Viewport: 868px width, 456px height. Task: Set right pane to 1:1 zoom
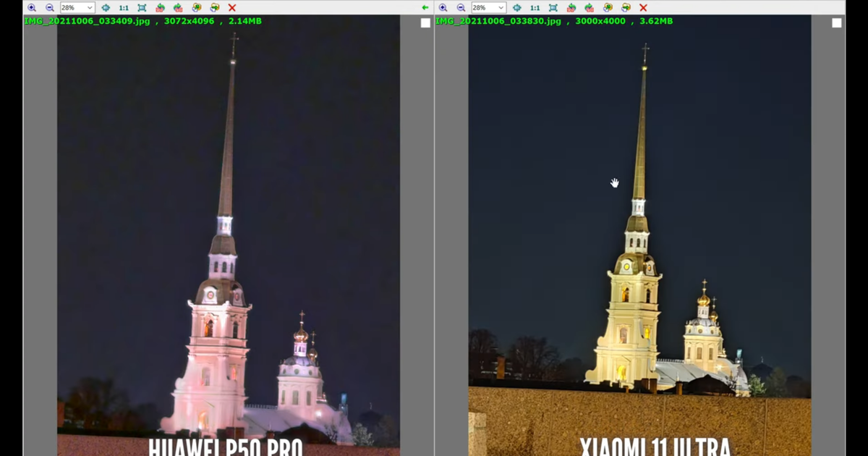(535, 7)
